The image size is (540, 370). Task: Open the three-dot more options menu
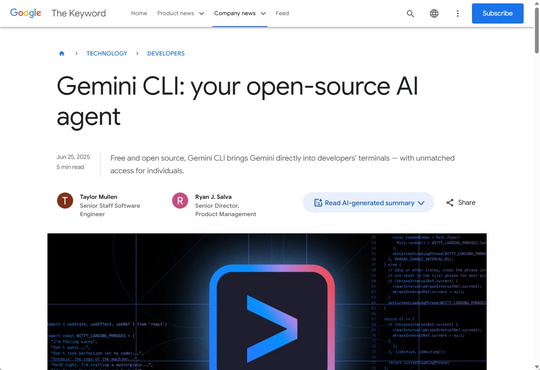click(457, 13)
